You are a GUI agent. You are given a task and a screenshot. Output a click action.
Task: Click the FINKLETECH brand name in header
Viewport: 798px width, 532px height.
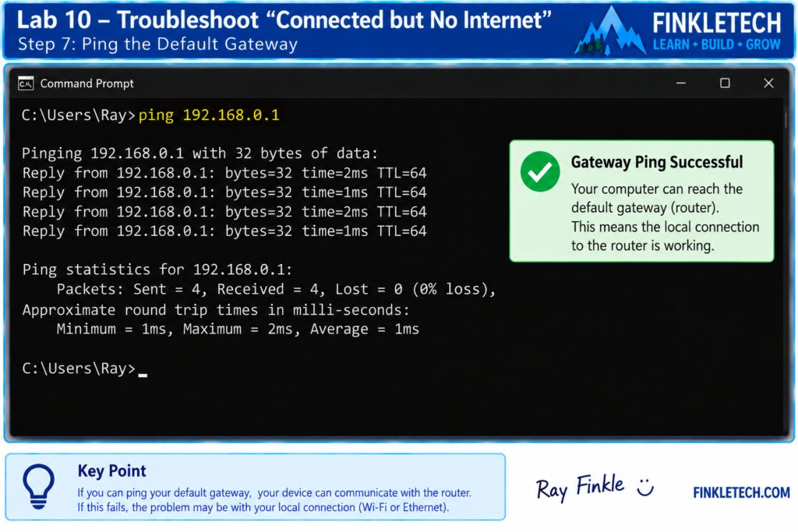(717, 23)
